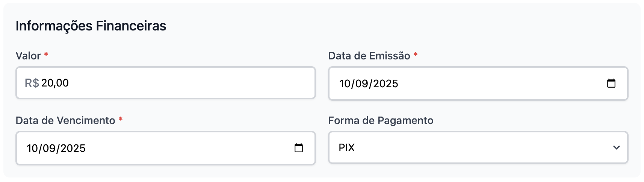
Task: Select the year 2025 in Data de Vencimento
Action: point(73,148)
